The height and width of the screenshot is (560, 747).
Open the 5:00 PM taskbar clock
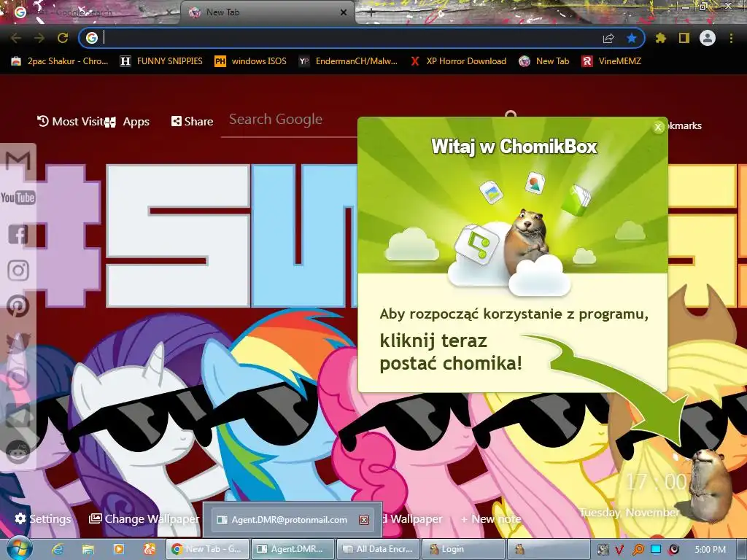(710, 550)
